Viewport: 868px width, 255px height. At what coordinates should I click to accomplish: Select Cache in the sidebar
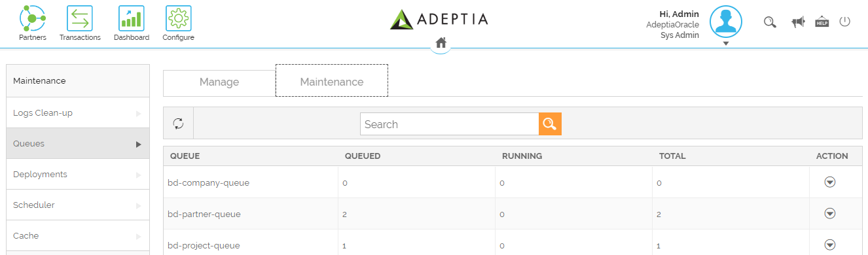(x=78, y=235)
